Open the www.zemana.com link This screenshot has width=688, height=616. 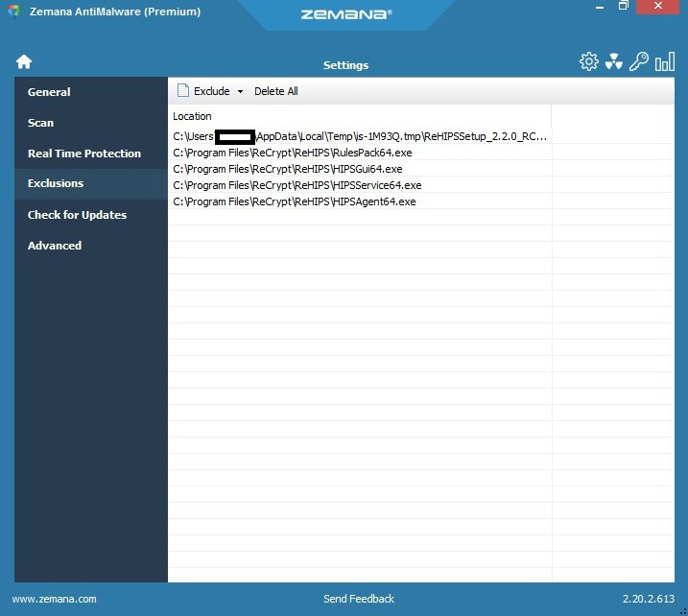tap(54, 599)
